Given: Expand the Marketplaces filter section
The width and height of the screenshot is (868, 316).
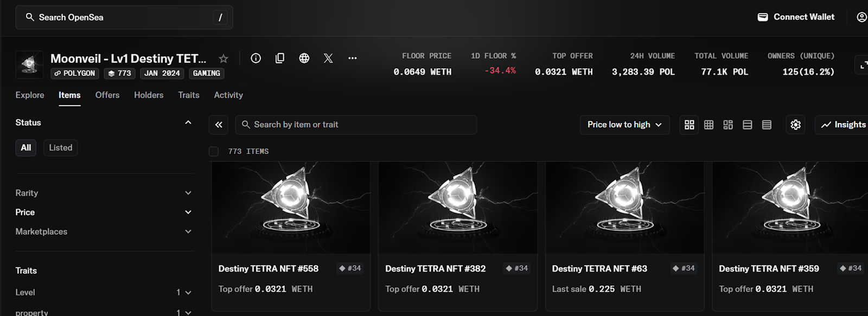Looking at the screenshot, I should [x=104, y=231].
